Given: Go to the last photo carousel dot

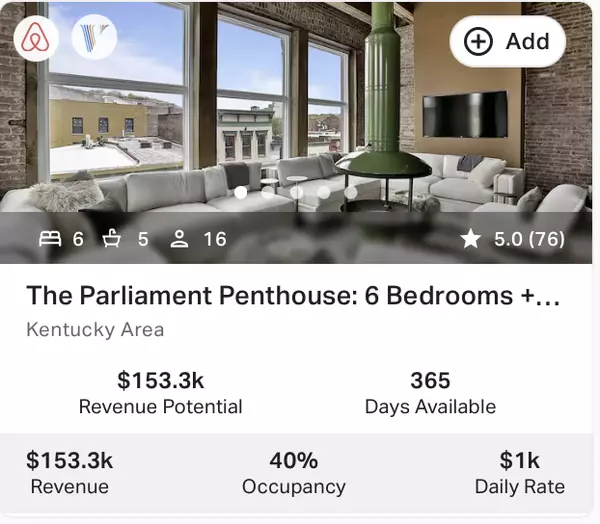Looking at the screenshot, I should (351, 193).
